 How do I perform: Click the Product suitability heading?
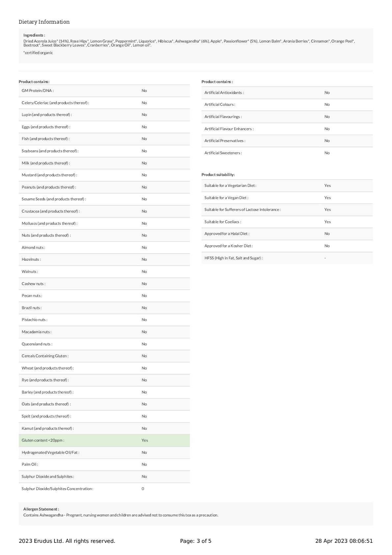coord(218,175)
